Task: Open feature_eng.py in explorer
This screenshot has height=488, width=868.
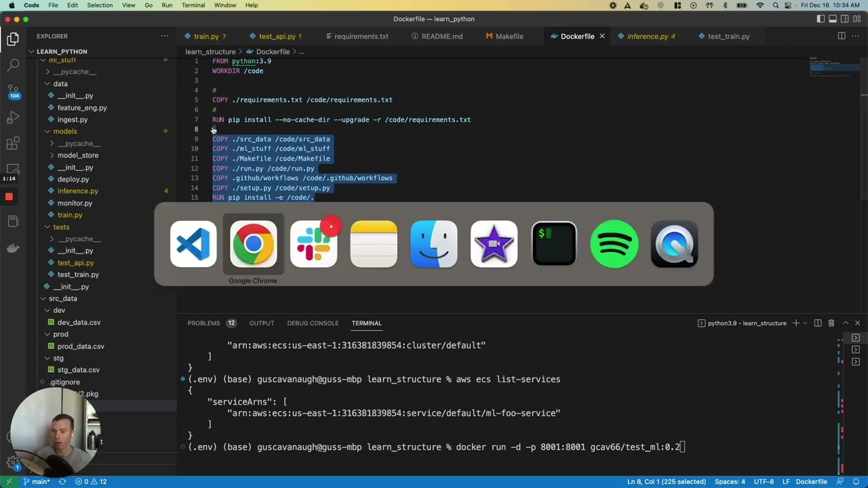Action: pyautogui.click(x=82, y=108)
